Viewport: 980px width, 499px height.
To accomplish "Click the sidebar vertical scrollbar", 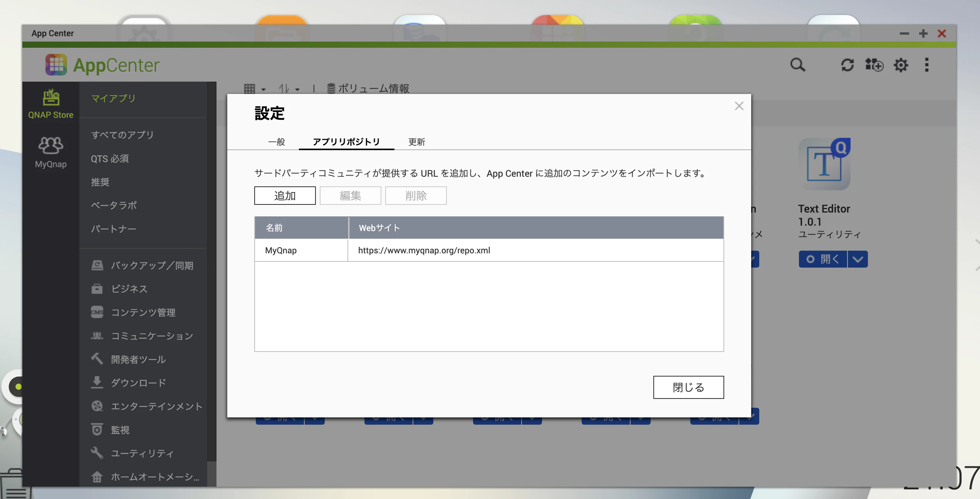I will pos(212,271).
